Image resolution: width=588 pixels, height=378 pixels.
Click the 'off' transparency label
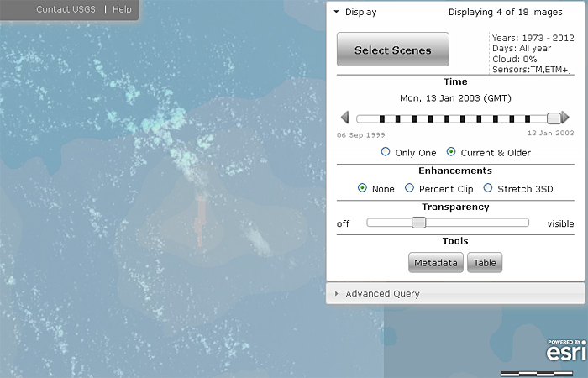[343, 224]
